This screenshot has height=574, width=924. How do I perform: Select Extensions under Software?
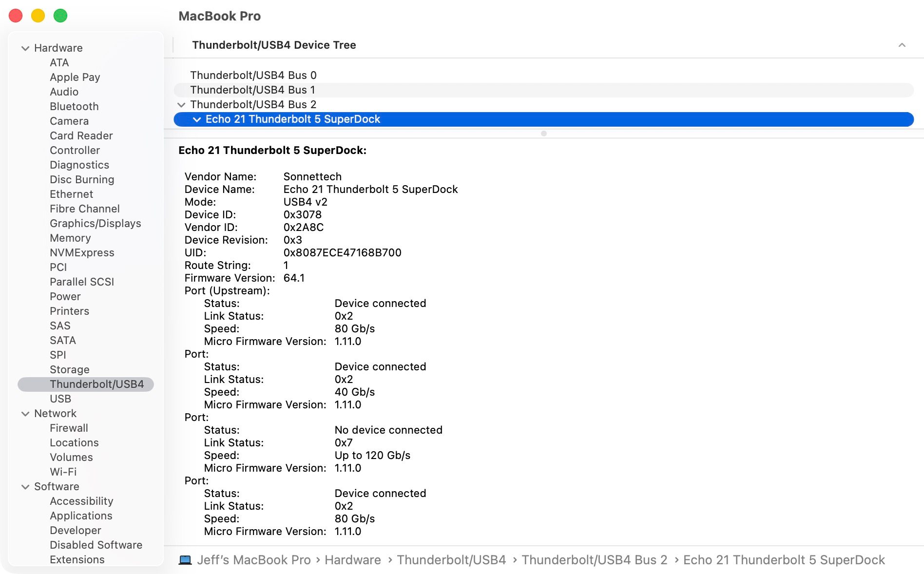coord(77,559)
